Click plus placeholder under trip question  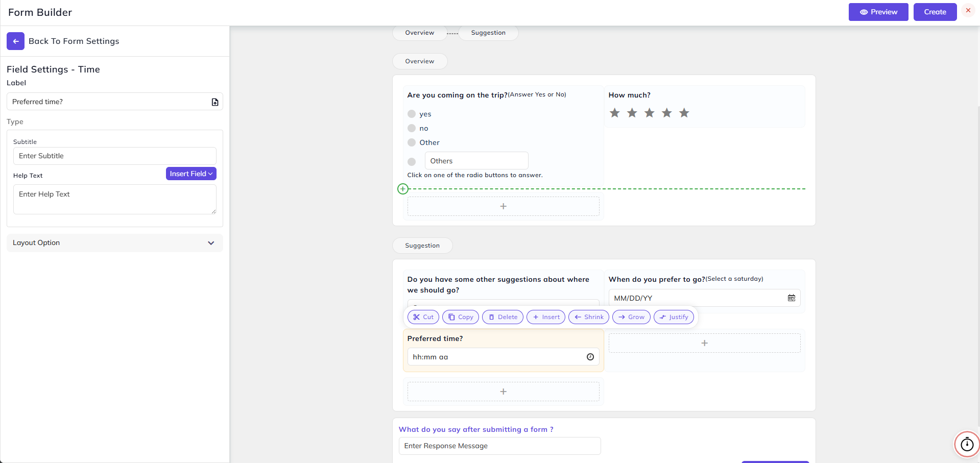[x=504, y=206]
